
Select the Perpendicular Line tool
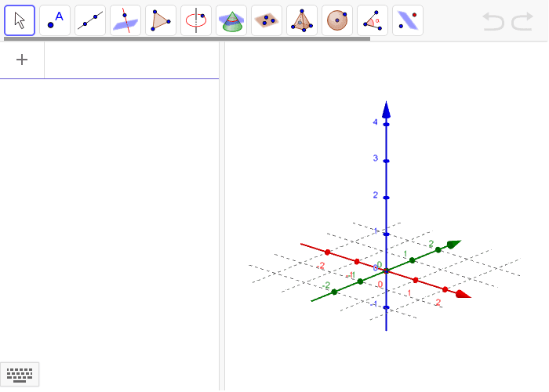pos(125,20)
